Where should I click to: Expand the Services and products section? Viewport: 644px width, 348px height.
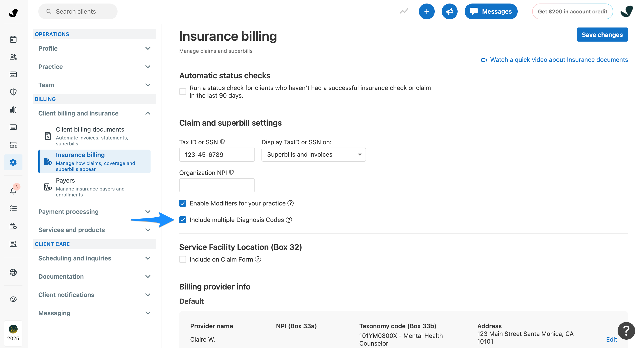(94, 230)
